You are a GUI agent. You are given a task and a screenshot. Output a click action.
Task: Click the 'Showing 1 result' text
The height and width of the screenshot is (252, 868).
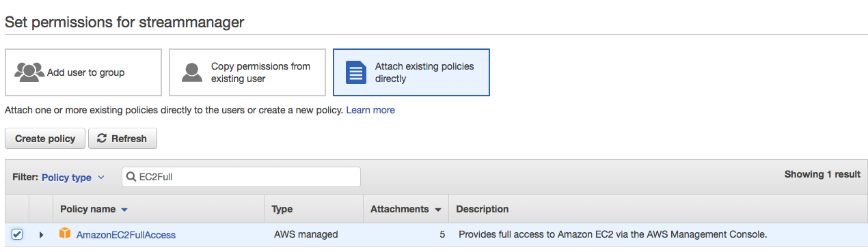(822, 174)
